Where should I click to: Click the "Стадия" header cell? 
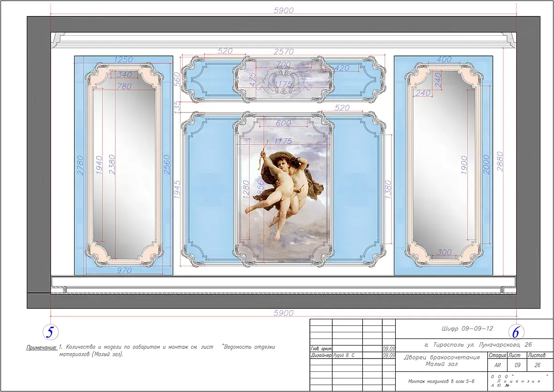(x=497, y=355)
